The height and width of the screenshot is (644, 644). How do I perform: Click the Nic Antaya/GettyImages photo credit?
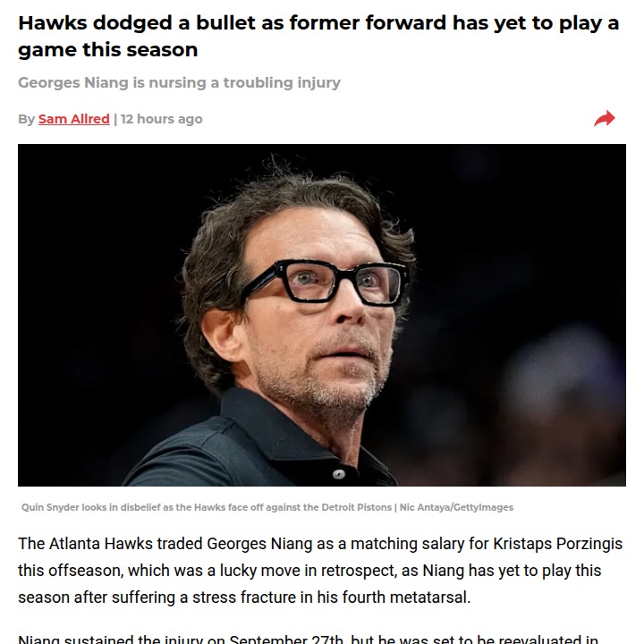click(456, 507)
